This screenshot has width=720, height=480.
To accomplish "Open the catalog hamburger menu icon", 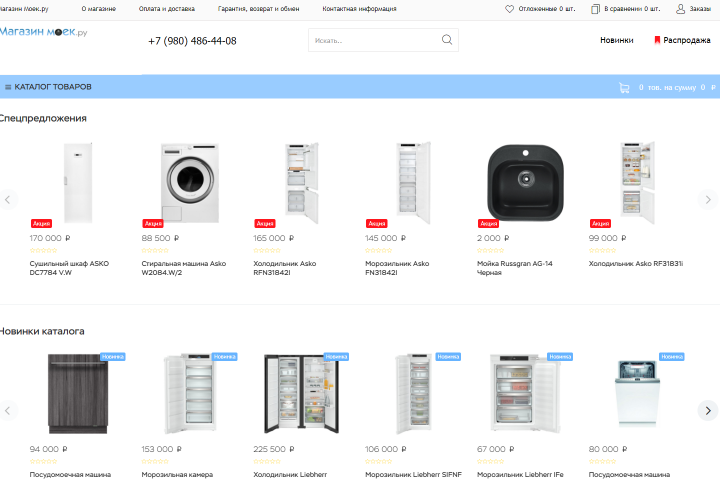I will tap(8, 87).
